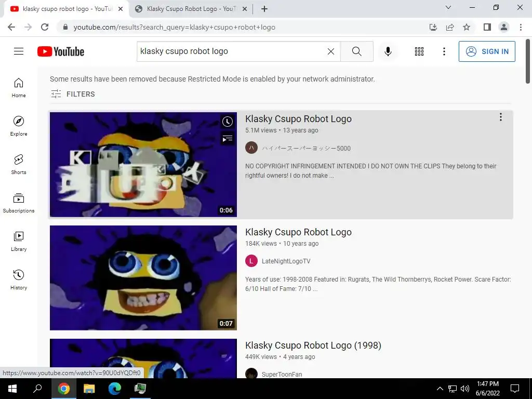
Task: Show hidden system tray icons
Action: 440,389
